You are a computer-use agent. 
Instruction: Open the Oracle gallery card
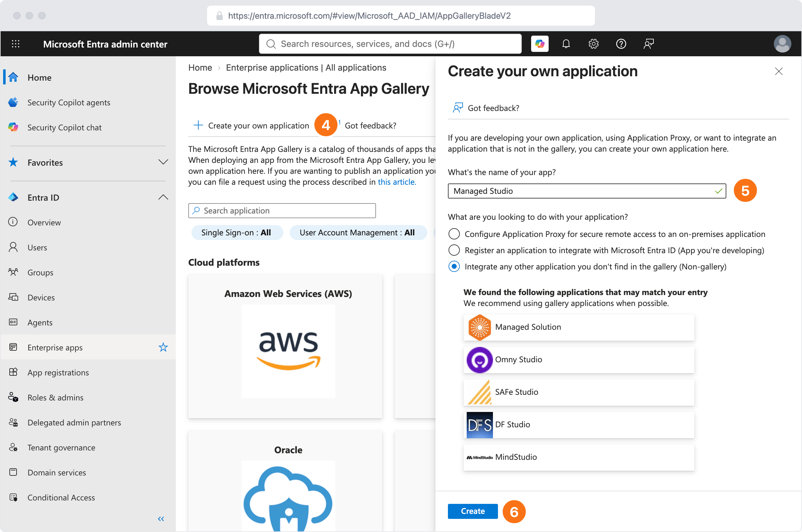pos(285,481)
